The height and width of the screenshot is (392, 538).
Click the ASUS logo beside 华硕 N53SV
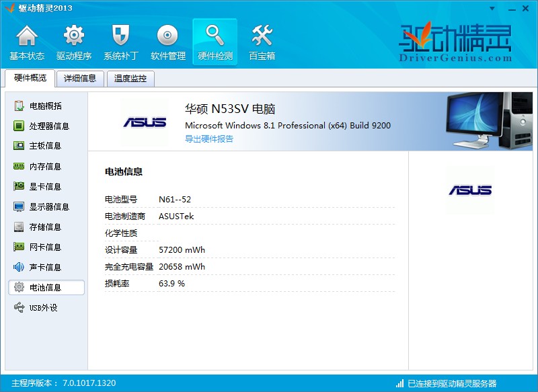(145, 122)
